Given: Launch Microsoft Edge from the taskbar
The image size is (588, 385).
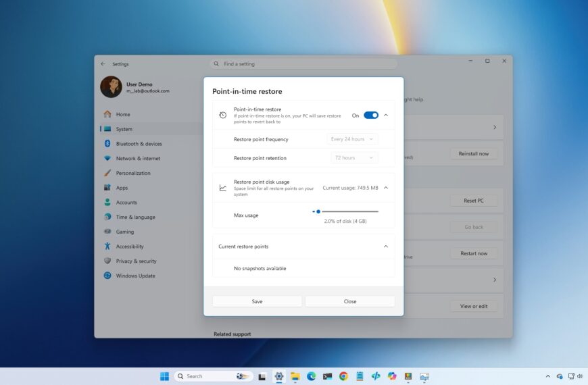Looking at the screenshot, I should [311, 376].
